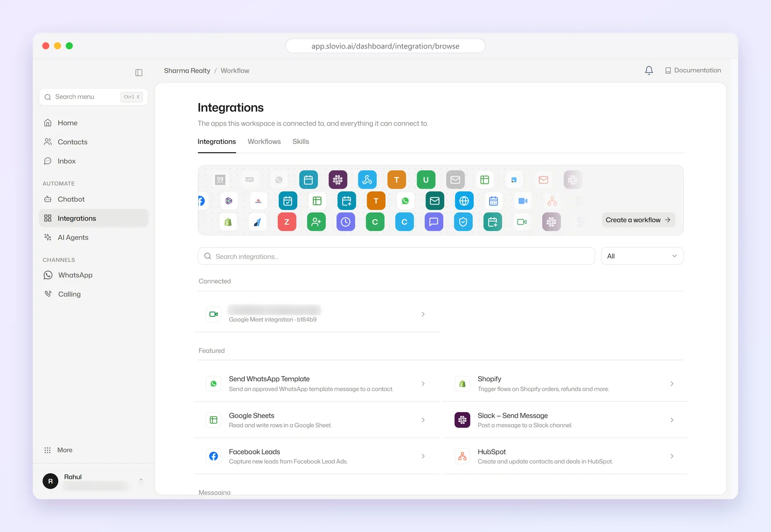This screenshot has height=532, width=771.
Task: Click the Shopify bag tile in banner
Action: point(228,222)
